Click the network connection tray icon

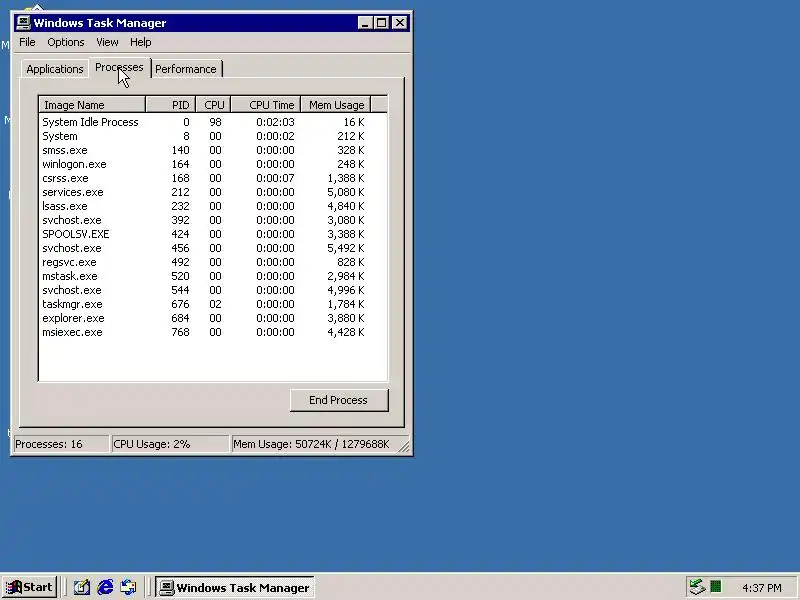click(697, 587)
